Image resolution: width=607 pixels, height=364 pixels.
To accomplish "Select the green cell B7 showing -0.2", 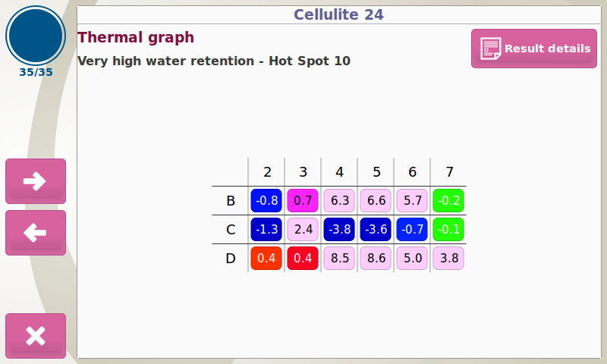I will 448,200.
